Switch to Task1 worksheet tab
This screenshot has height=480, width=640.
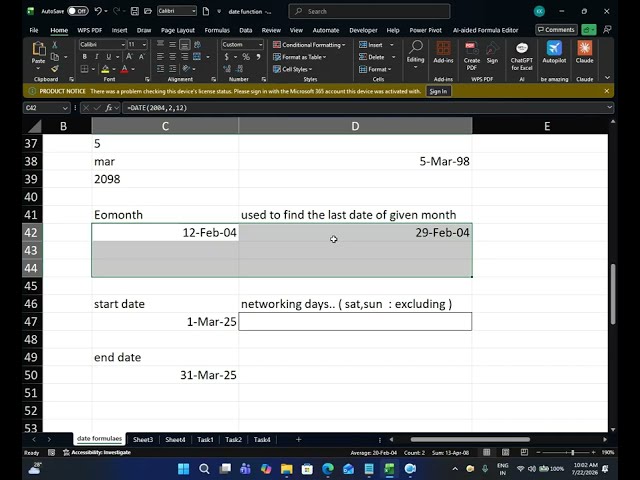click(x=205, y=440)
